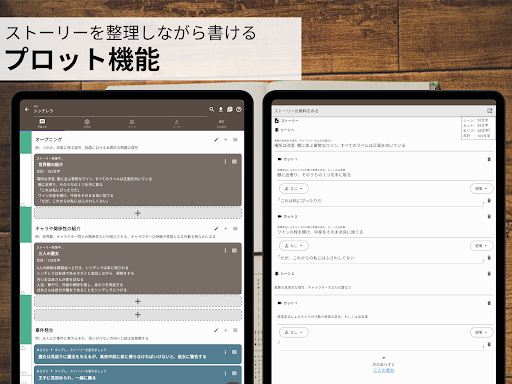Tap the round face icon at header end
This screenshot has width=512, height=384.
pos(239,109)
